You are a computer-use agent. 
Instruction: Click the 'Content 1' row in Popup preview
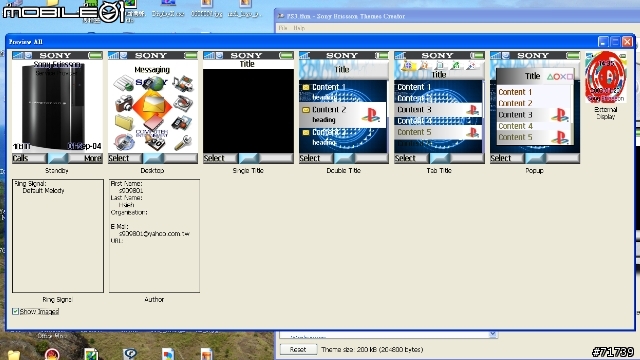(x=534, y=92)
